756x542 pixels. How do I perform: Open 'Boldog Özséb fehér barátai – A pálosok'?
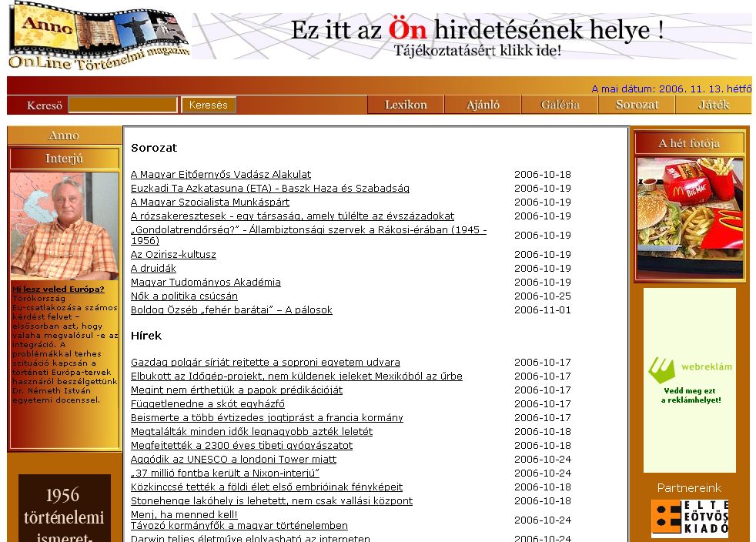232,310
